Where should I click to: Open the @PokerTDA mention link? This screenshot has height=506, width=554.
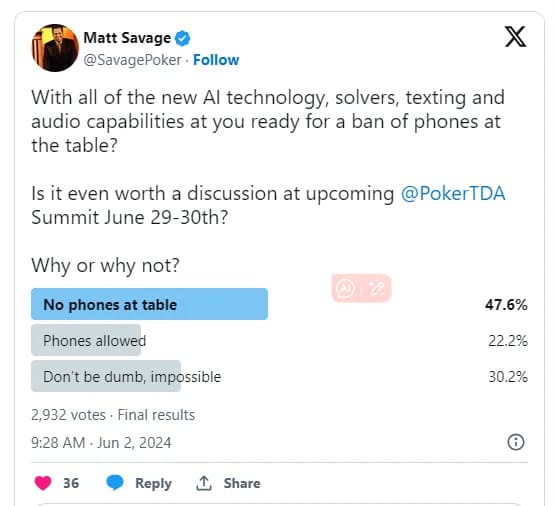453,194
